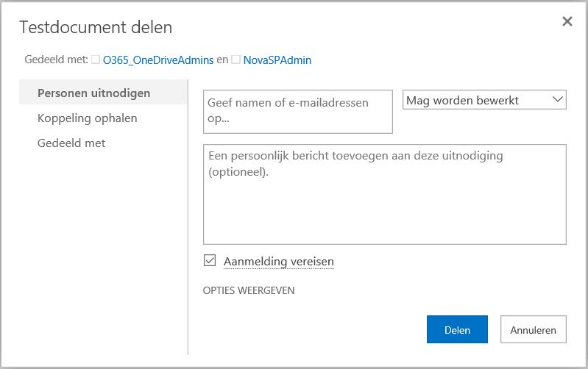Image resolution: width=588 pixels, height=369 pixels.
Task: Open the O365_OneDriveAdmins link
Action: (x=158, y=60)
